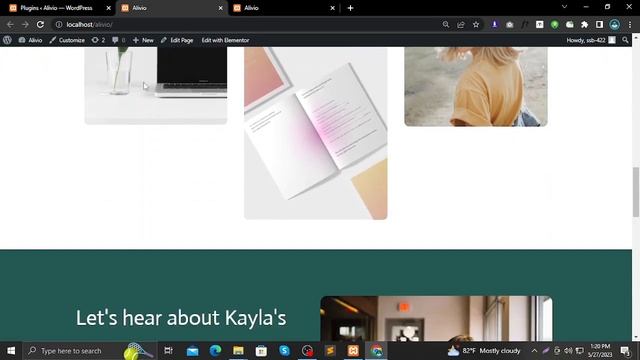Open Chrome's three-dot menu
The height and width of the screenshot is (360, 640).
coord(630,24)
